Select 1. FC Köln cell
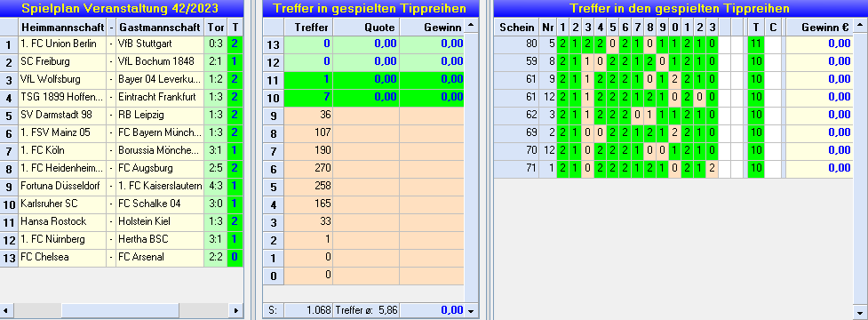Screen dimensions: 868x320 (62, 150)
